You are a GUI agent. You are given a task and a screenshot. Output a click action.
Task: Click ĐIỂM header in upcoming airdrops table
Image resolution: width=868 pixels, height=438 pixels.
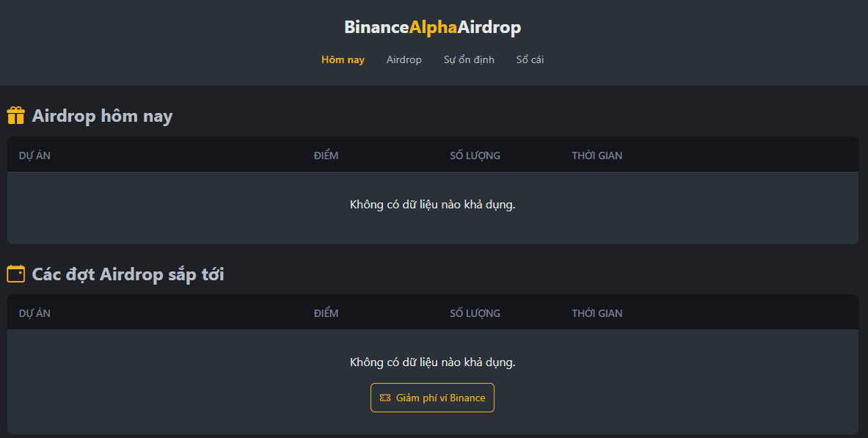[x=326, y=313]
